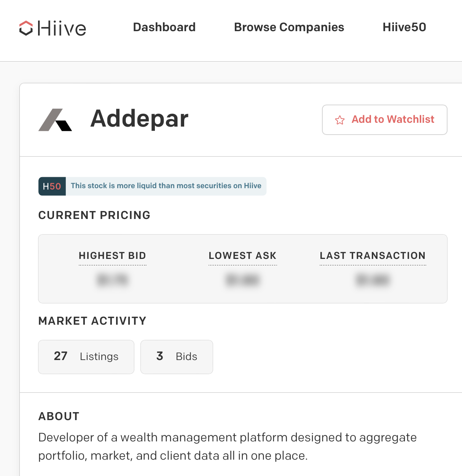Click the Add to Watchlist button
The width and height of the screenshot is (462, 476).
385,120
